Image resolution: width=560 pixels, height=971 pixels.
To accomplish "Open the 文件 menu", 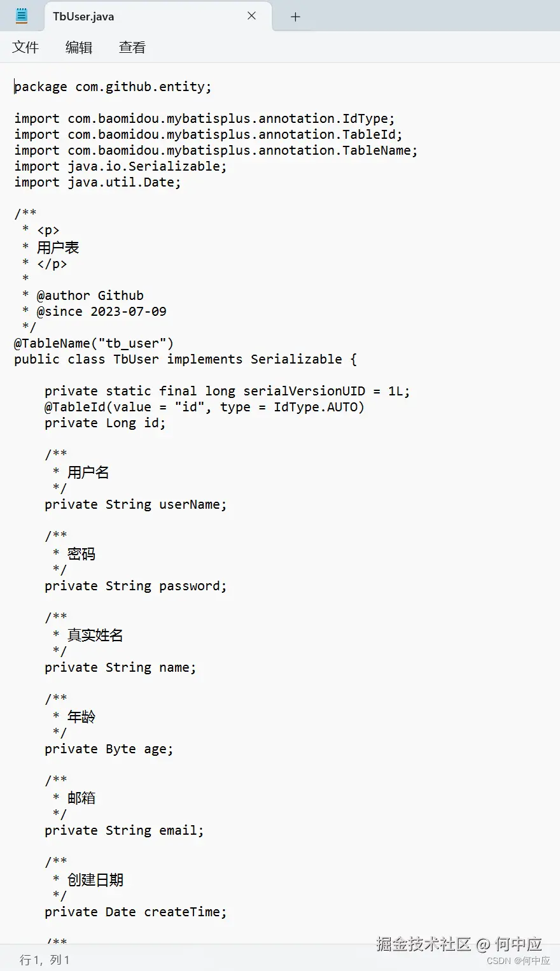I will tap(25, 47).
